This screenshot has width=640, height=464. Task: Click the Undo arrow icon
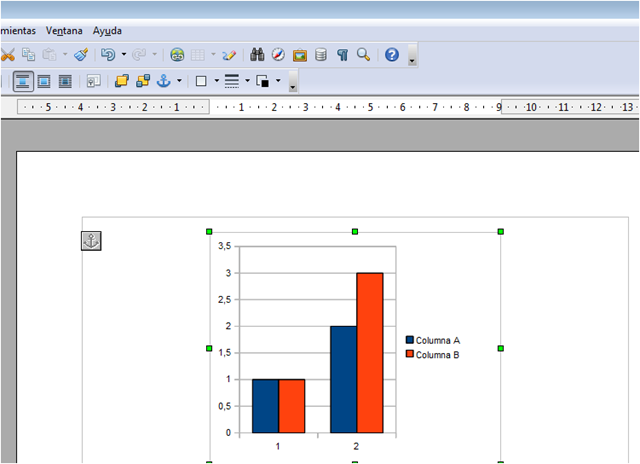[108, 55]
